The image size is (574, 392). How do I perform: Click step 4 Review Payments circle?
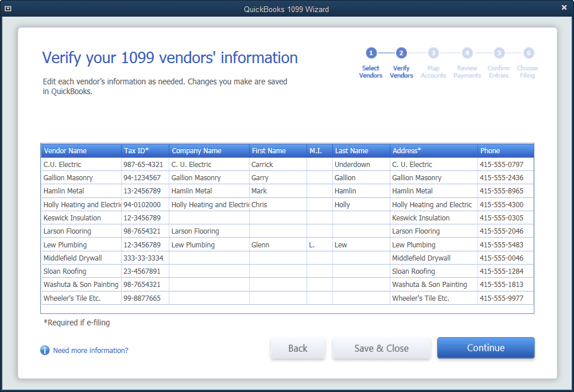(x=467, y=53)
